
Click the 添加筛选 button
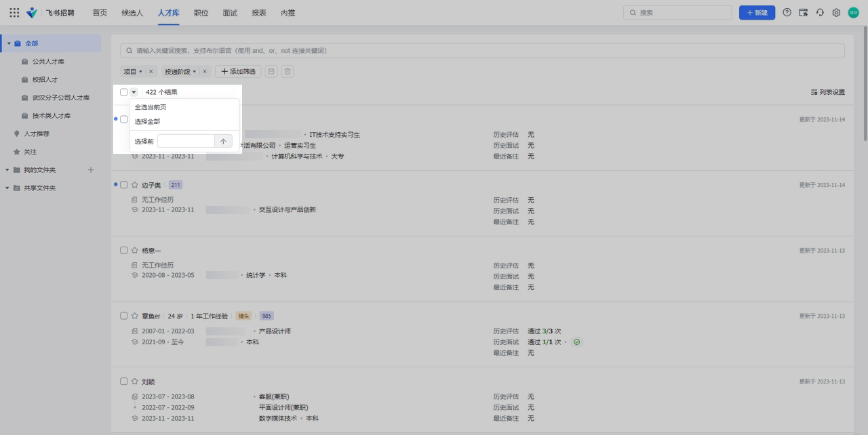click(x=238, y=72)
